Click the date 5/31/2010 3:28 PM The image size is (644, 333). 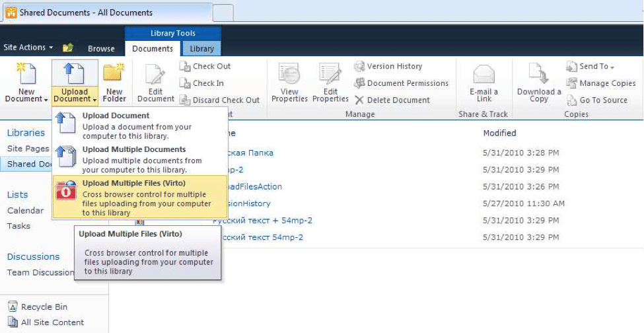(520, 153)
